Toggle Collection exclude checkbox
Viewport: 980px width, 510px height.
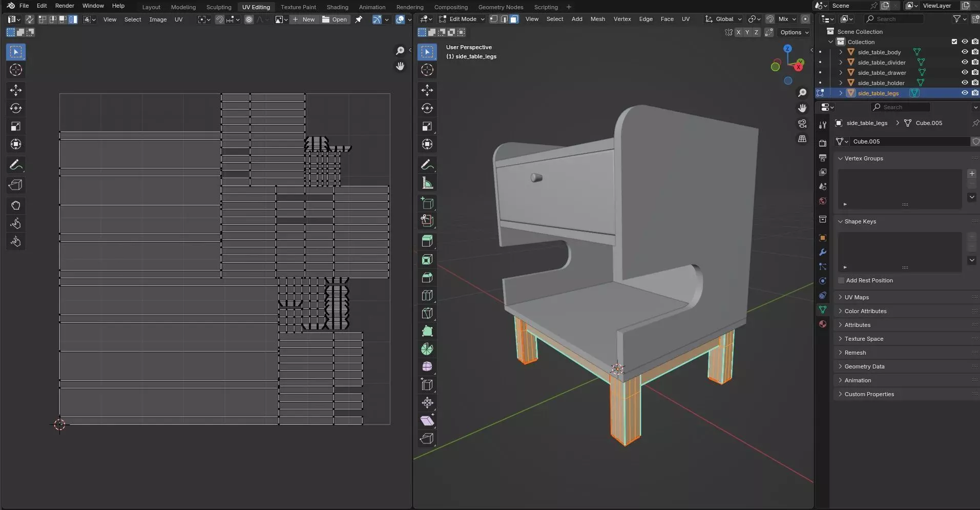point(954,42)
